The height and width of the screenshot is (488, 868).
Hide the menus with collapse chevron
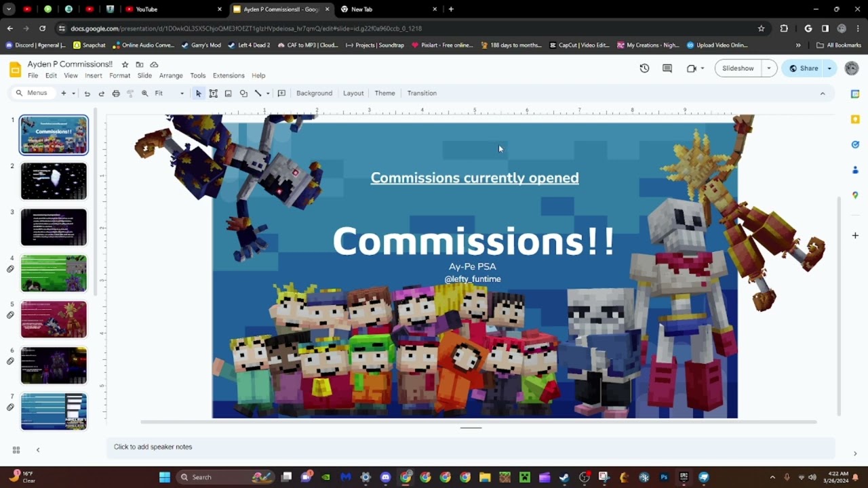pos(823,94)
